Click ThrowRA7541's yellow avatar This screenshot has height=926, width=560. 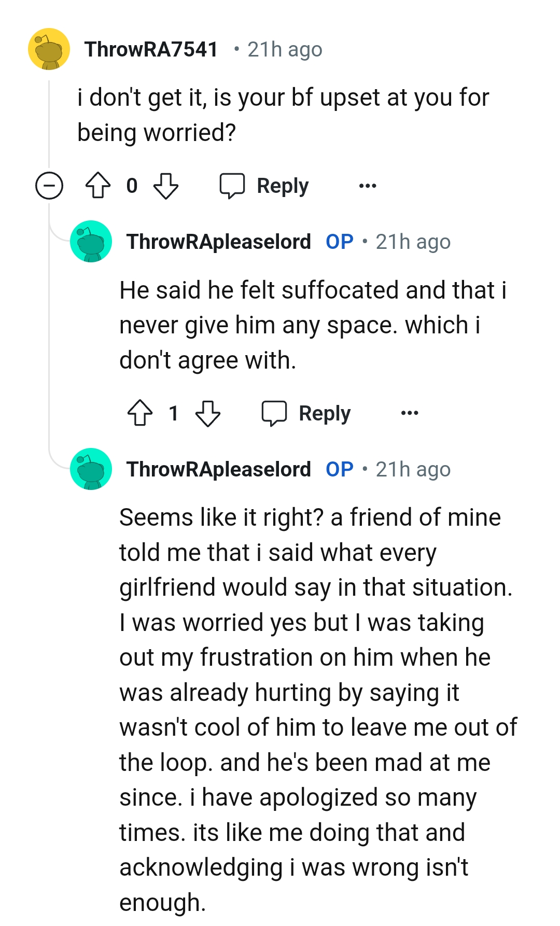(49, 49)
